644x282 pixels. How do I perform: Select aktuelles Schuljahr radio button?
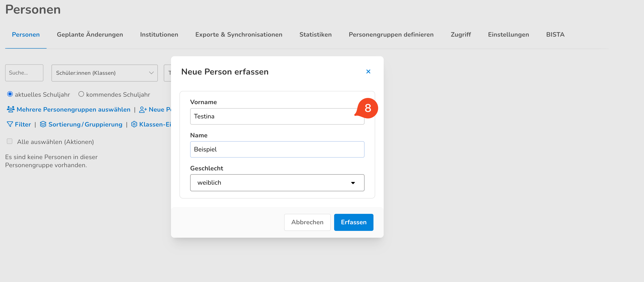(x=10, y=94)
